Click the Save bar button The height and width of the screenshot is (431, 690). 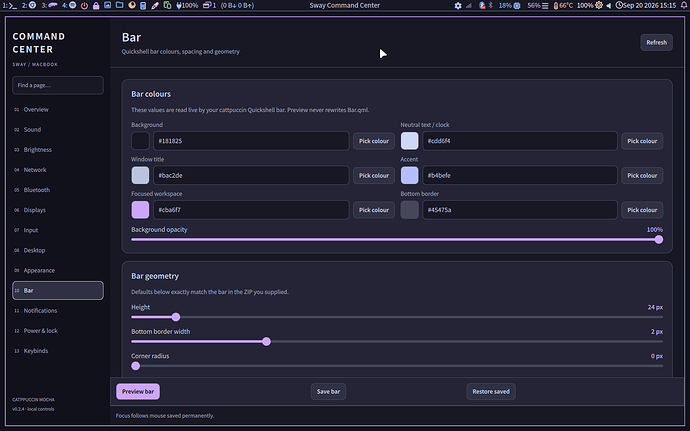point(328,391)
